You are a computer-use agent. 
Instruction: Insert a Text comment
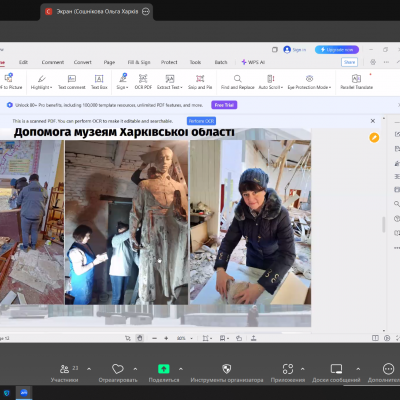72,82
